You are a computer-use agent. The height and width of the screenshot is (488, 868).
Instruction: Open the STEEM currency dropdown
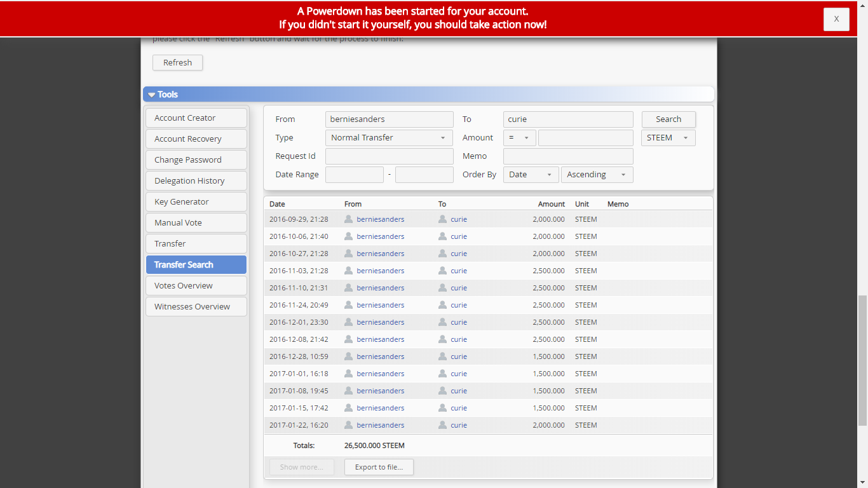pyautogui.click(x=668, y=137)
